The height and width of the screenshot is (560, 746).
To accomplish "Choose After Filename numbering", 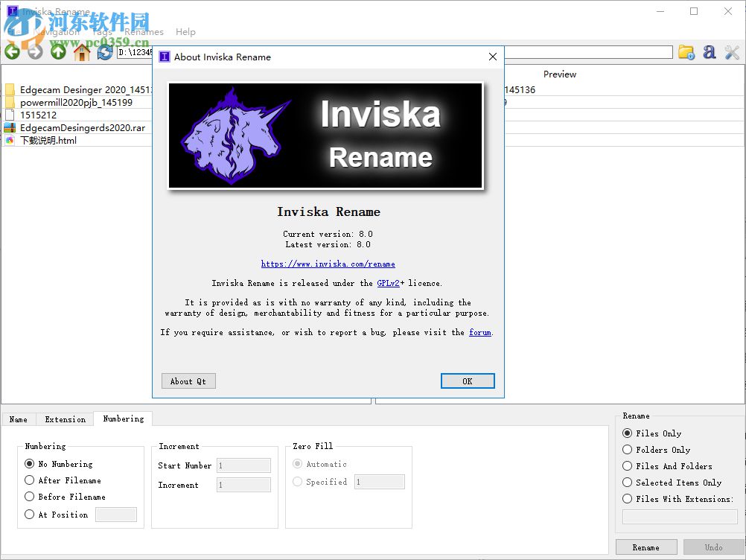I will pos(29,480).
